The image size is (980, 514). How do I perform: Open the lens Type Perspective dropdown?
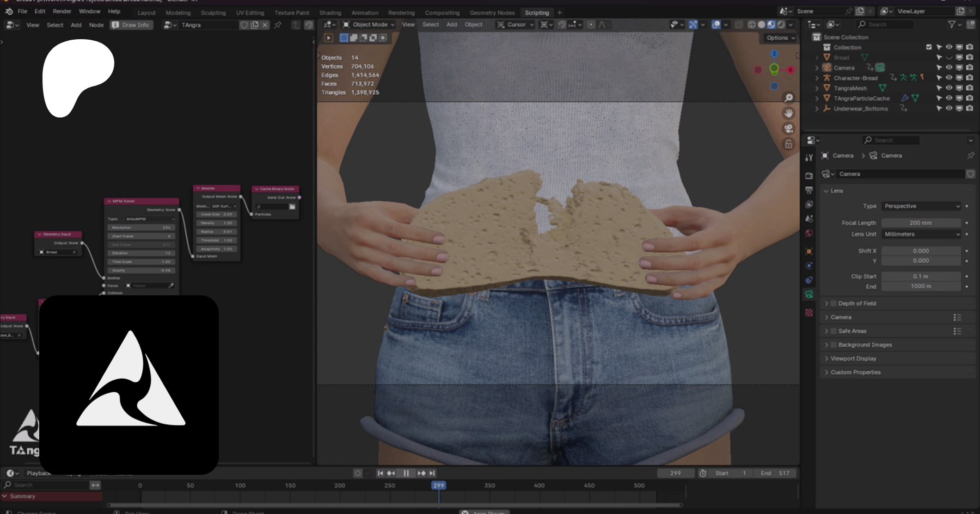(921, 206)
